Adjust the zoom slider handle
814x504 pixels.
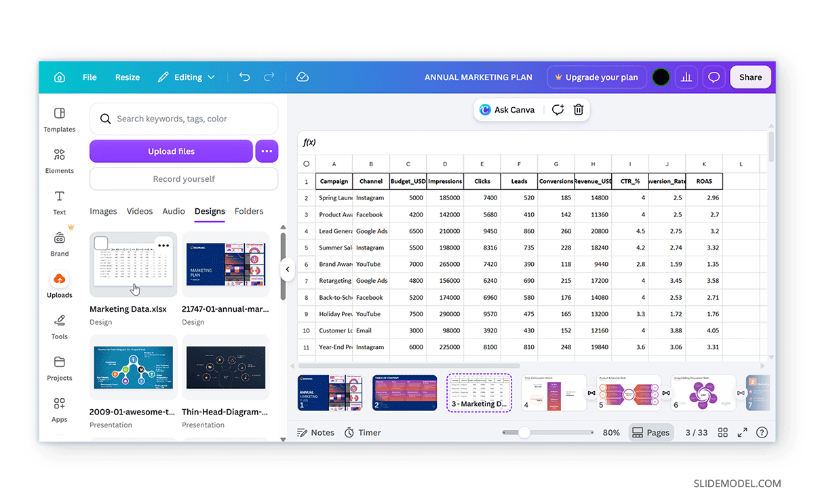pyautogui.click(x=524, y=433)
